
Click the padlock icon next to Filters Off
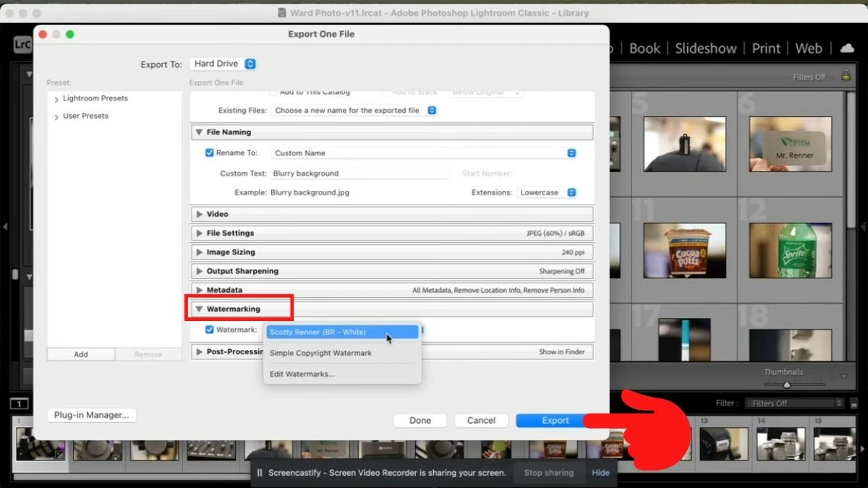[x=845, y=74]
